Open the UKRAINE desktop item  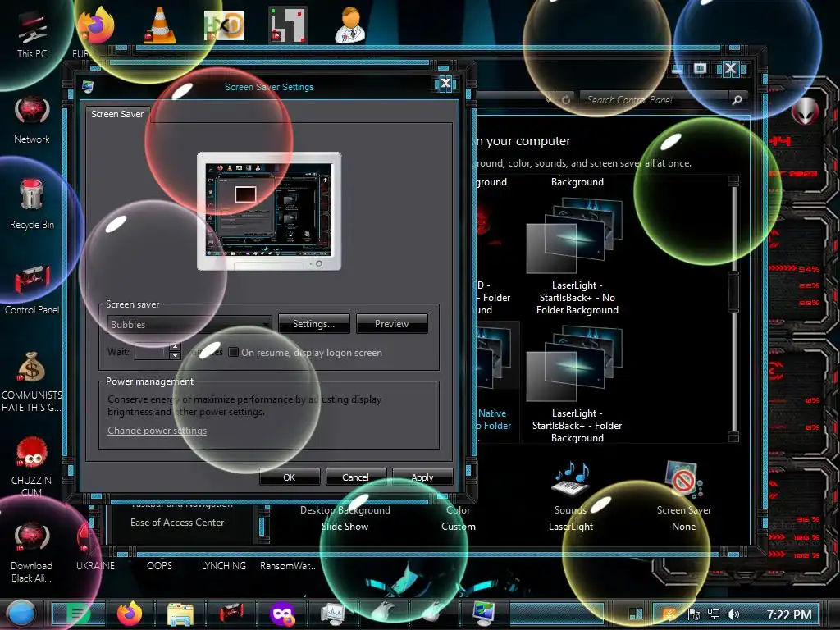tap(95, 566)
